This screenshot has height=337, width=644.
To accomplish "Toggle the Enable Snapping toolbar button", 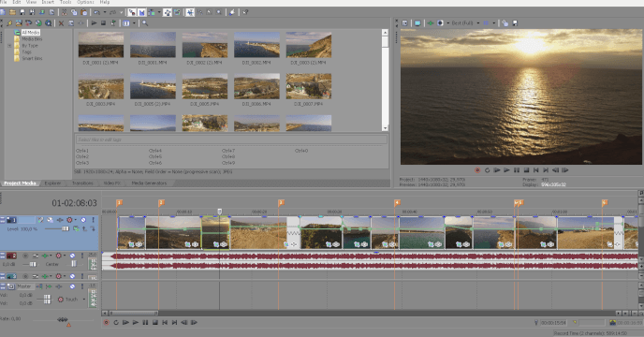I will [x=131, y=12].
